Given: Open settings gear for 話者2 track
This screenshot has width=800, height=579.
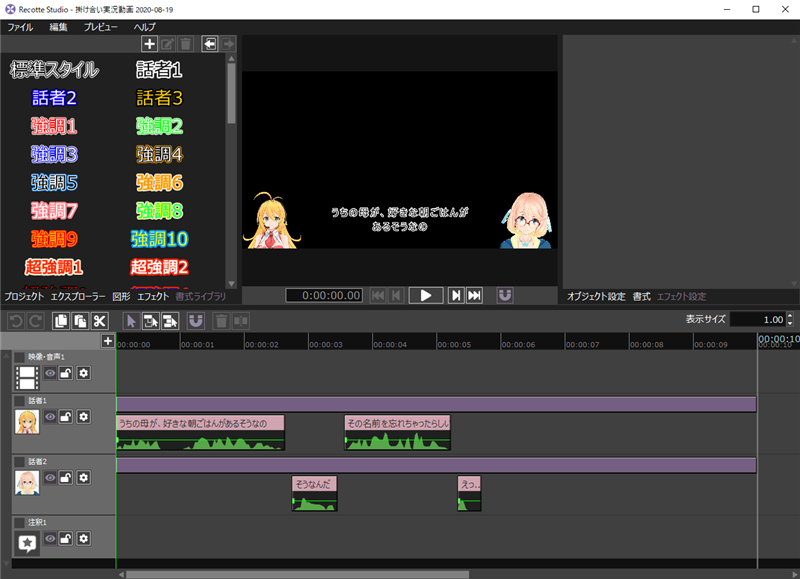Looking at the screenshot, I should pyautogui.click(x=84, y=477).
